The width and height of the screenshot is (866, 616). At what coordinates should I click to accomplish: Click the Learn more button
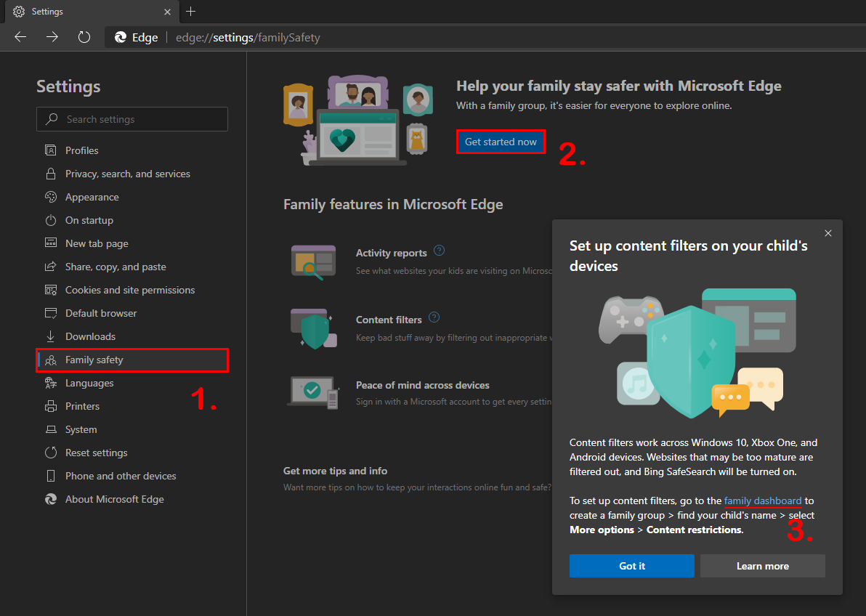(x=762, y=566)
